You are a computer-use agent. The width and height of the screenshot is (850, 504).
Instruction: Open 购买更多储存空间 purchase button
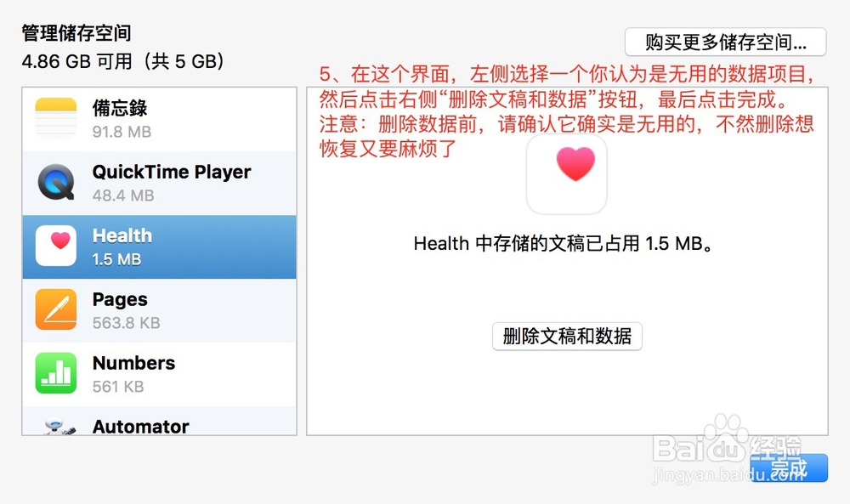(725, 42)
